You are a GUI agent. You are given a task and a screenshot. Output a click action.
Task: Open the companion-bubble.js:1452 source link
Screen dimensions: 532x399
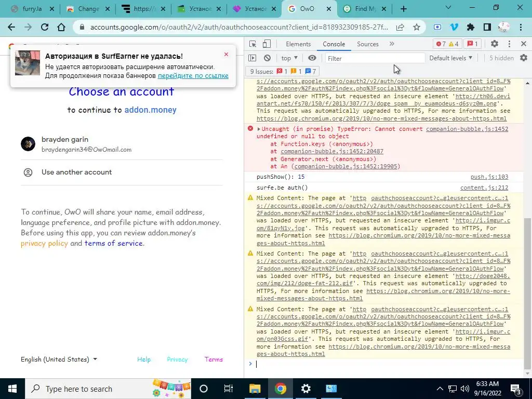(x=467, y=129)
